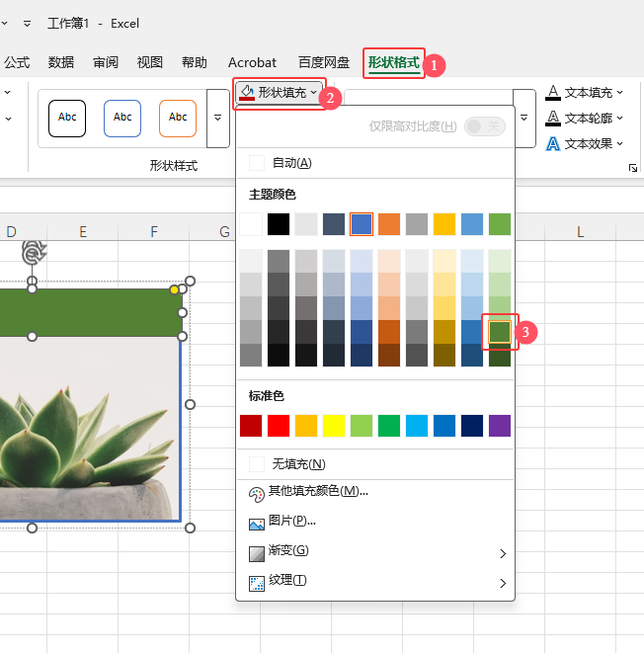Apply the black-outlined Abc shape style
This screenshot has width=644, height=653.
(x=67, y=118)
